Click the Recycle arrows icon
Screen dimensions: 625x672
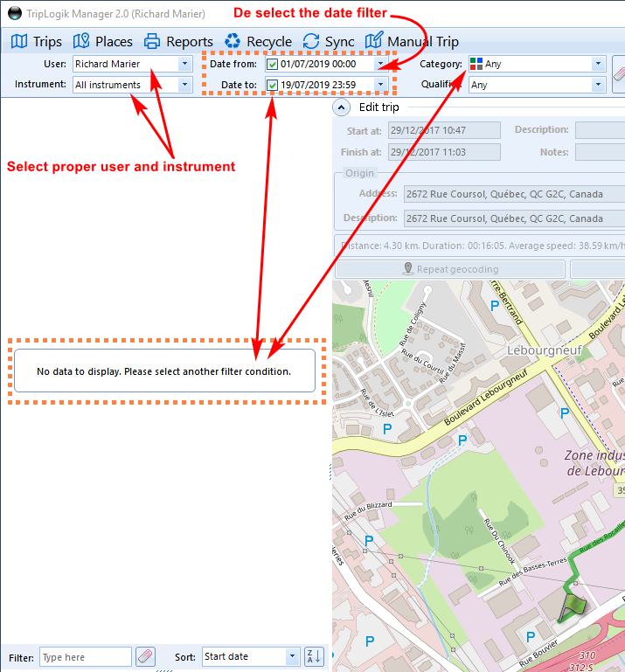pos(233,42)
